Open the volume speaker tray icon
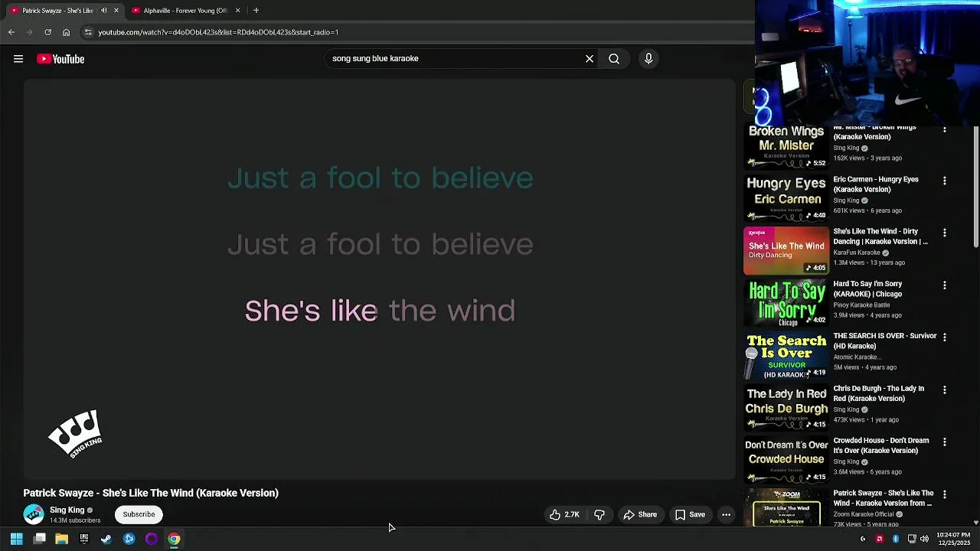The height and width of the screenshot is (551, 980). tap(924, 539)
